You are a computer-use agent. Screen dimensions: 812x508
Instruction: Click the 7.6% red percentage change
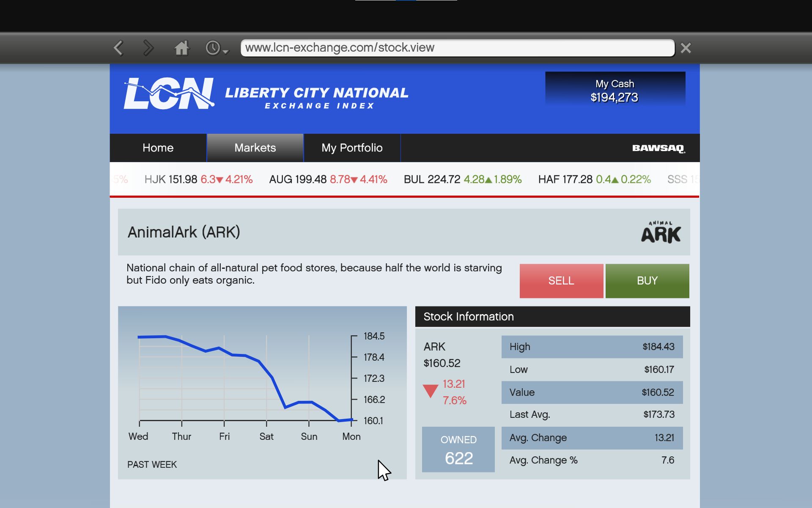[x=455, y=400]
